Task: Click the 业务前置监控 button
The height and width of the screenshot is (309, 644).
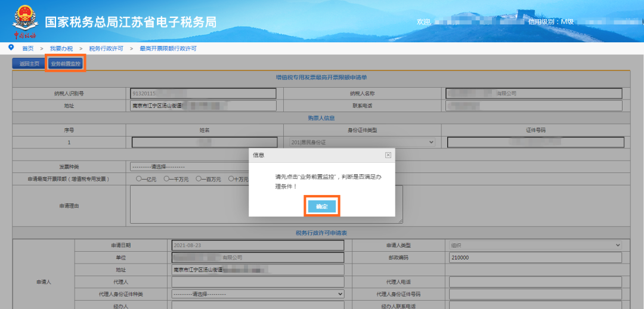Action: 66,64
